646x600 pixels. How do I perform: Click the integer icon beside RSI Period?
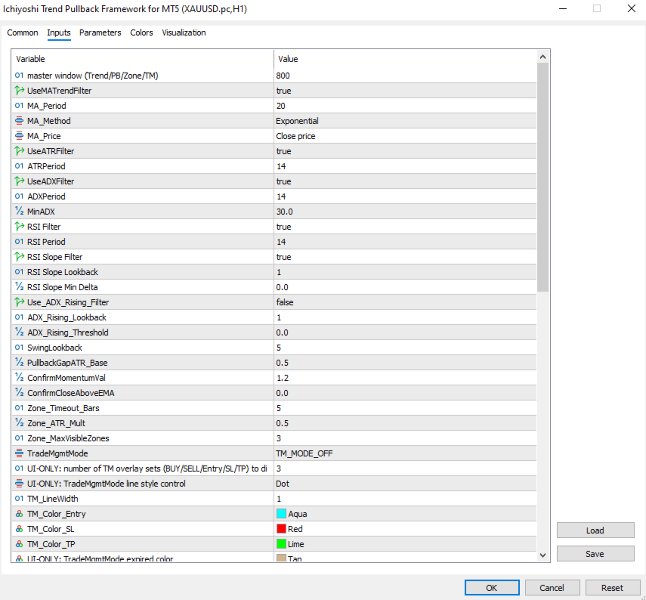click(19, 242)
